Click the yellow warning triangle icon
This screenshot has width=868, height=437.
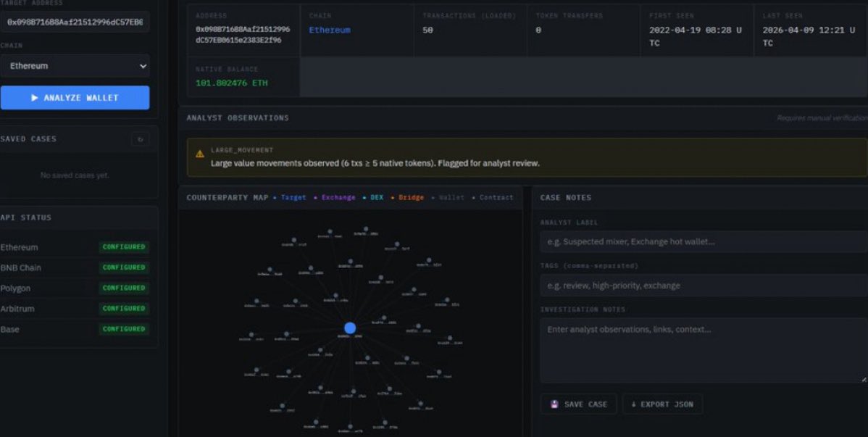200,154
